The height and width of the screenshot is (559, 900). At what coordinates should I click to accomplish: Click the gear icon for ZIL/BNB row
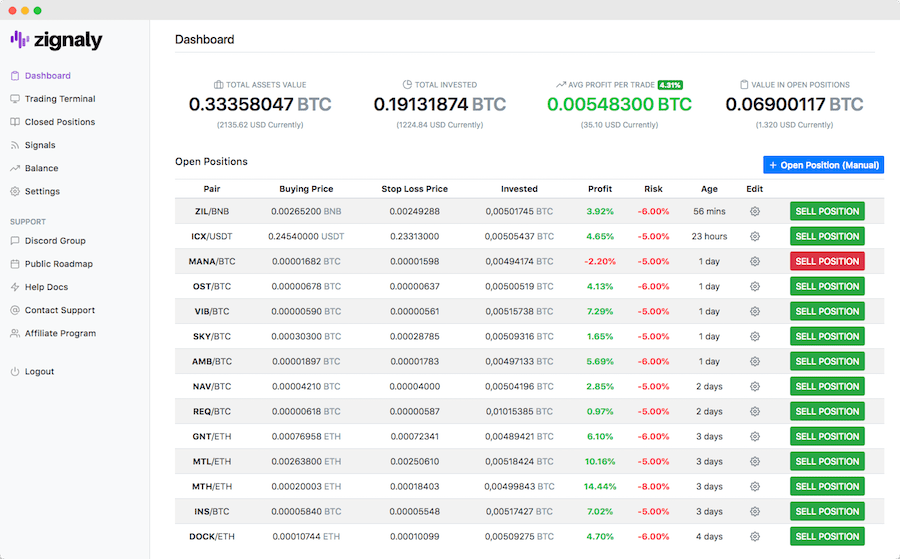coord(755,211)
